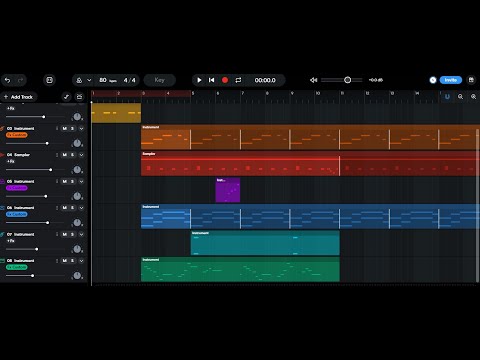Expand track 03 Instrument options chevron
480x360 pixels.
[x=81, y=128]
